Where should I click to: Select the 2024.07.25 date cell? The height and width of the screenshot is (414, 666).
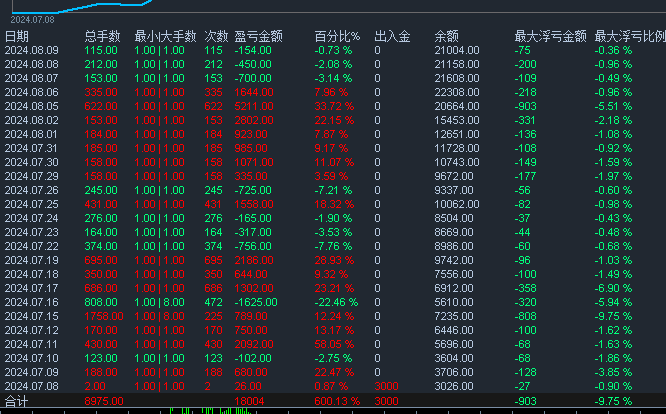pos(31,205)
